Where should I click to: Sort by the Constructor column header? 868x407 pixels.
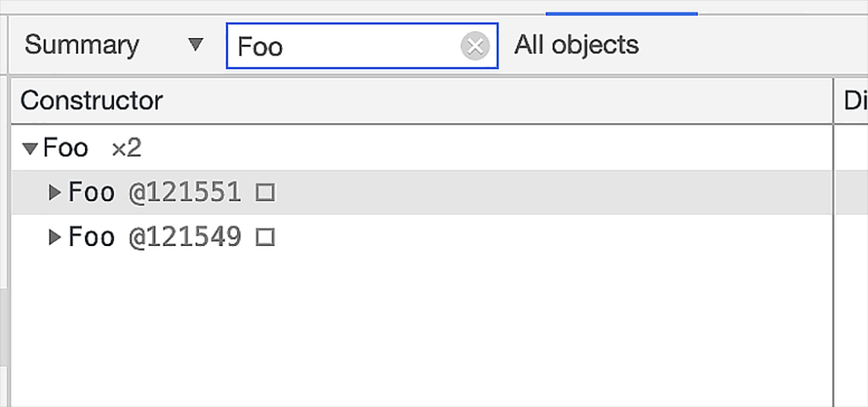91,100
